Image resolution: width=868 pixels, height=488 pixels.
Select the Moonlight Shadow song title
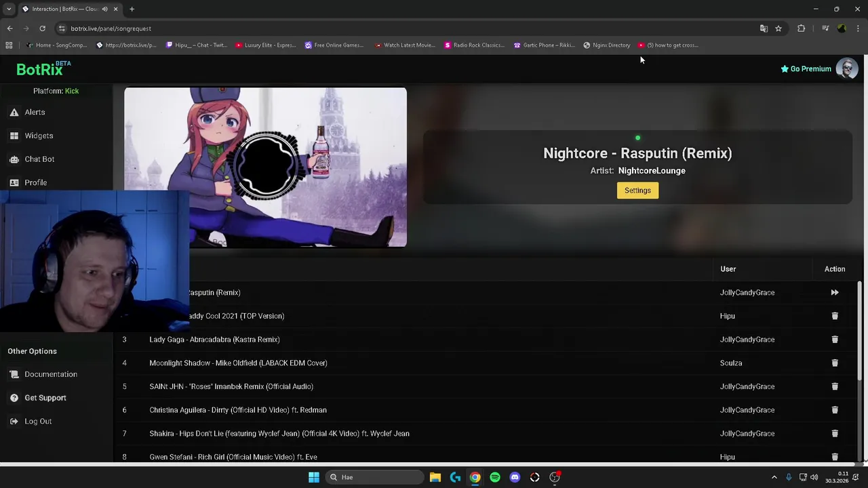[238, 363]
